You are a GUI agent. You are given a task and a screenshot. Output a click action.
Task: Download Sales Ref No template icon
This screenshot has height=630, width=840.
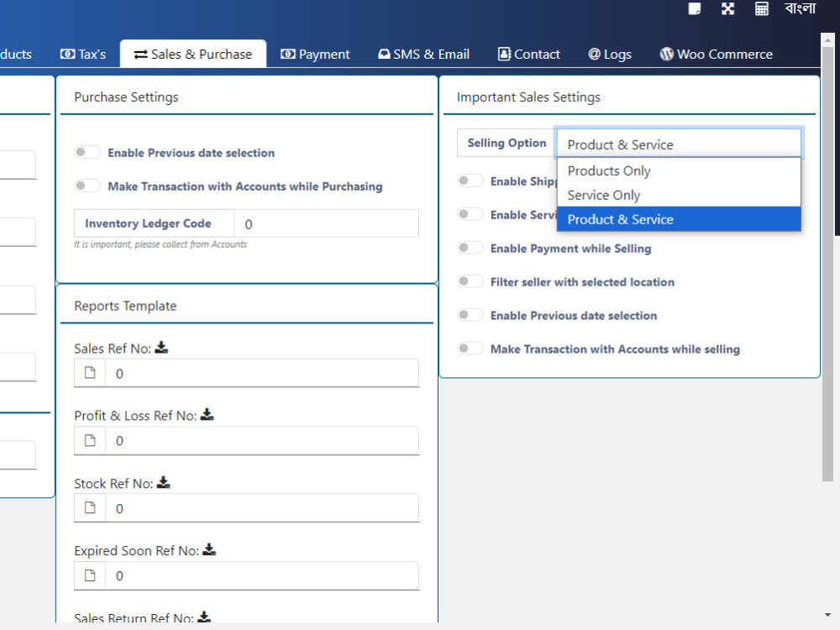coord(161,348)
